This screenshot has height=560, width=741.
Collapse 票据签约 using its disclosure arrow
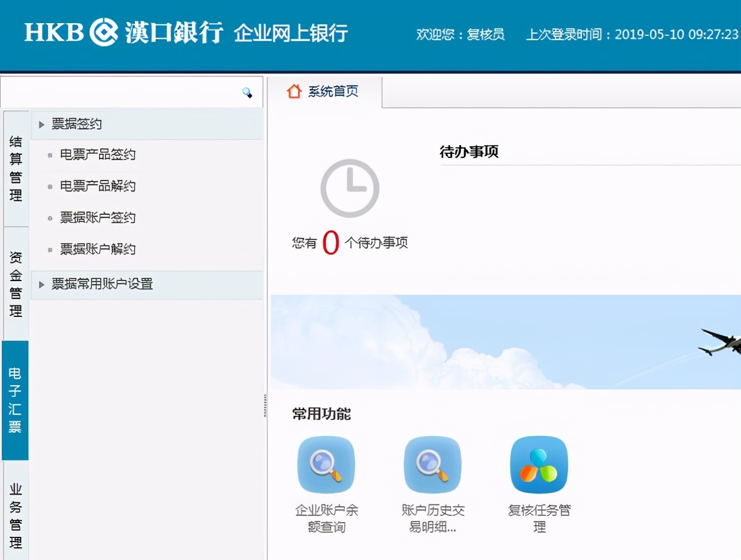(x=41, y=124)
